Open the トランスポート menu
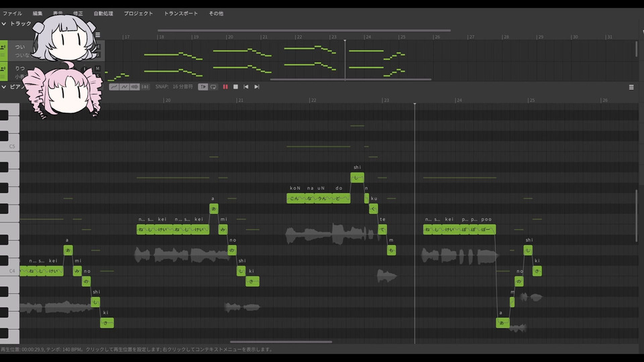The height and width of the screenshot is (362, 644). 180,13
